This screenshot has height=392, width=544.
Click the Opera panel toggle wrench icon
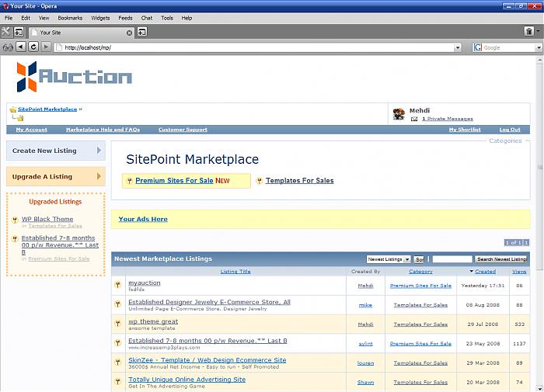[6, 32]
